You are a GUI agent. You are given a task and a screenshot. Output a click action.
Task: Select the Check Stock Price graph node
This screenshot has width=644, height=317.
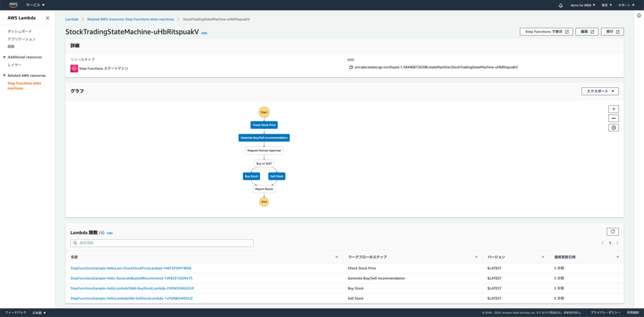[264, 125]
